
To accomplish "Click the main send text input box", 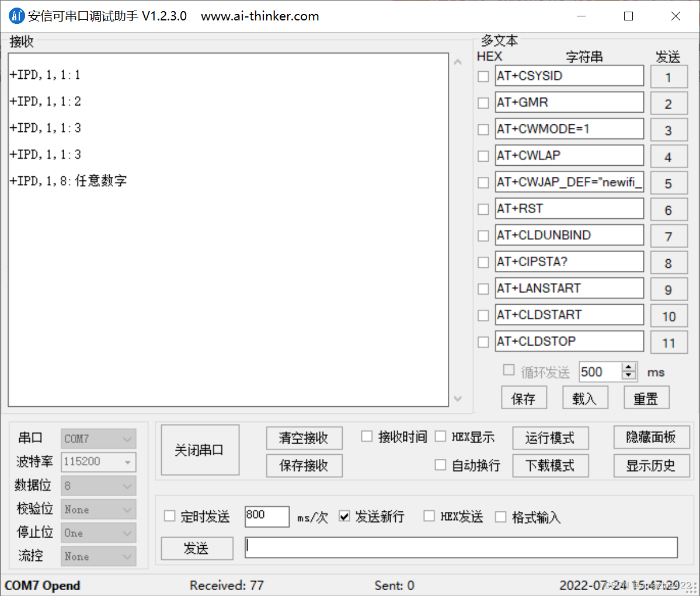I will 461,548.
